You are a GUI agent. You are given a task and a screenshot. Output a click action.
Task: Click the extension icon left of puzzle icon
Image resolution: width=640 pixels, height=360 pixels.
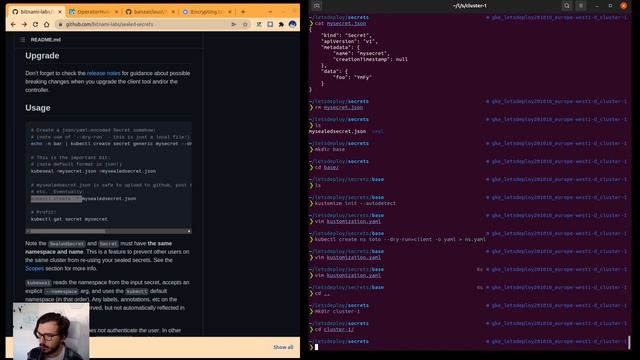point(270,24)
